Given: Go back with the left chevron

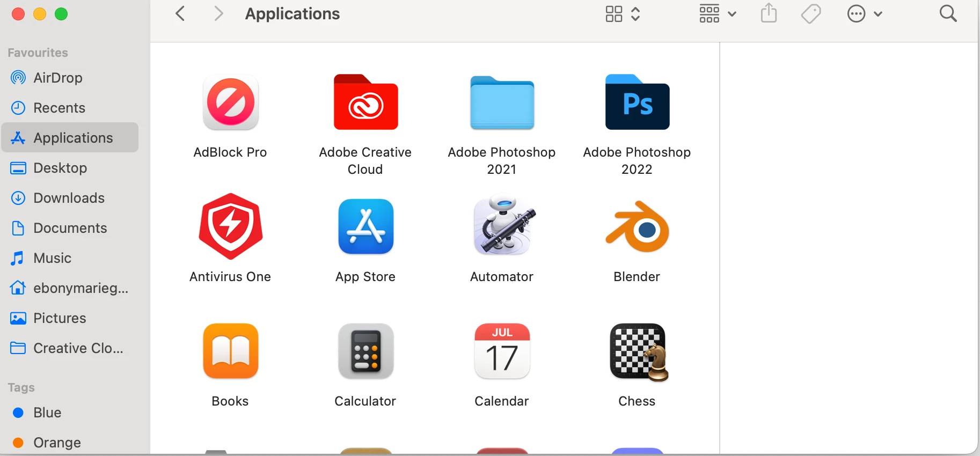Looking at the screenshot, I should pos(180,13).
